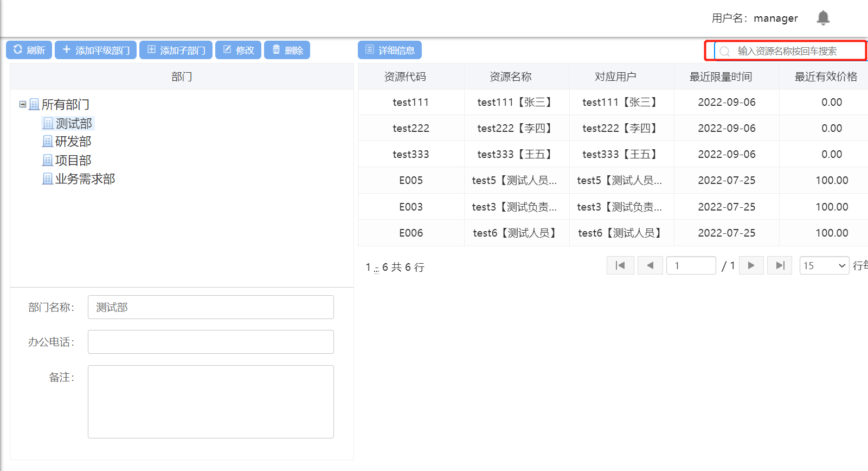Click the 删除 trash button
868x471 pixels.
click(x=287, y=50)
